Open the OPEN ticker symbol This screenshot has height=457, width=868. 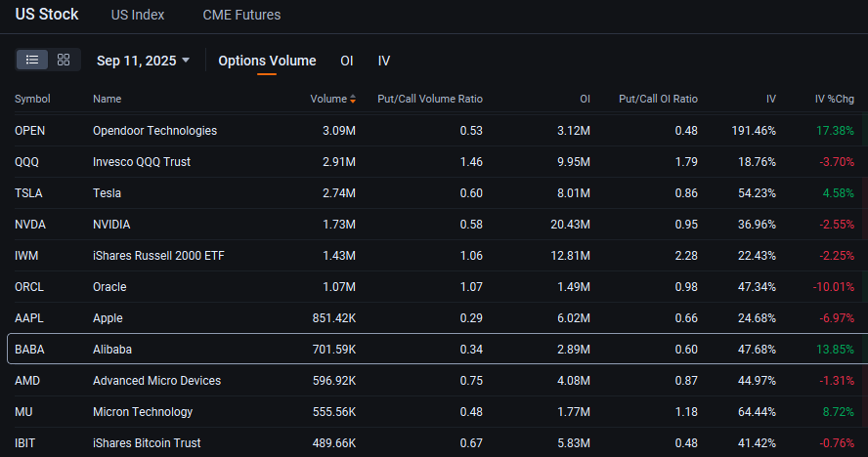[30, 131]
